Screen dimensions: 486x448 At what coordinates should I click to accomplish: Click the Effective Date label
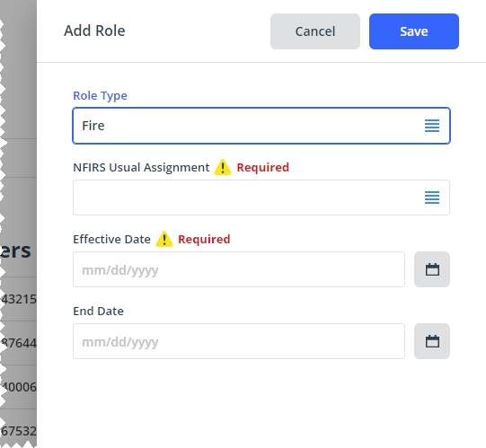point(111,239)
